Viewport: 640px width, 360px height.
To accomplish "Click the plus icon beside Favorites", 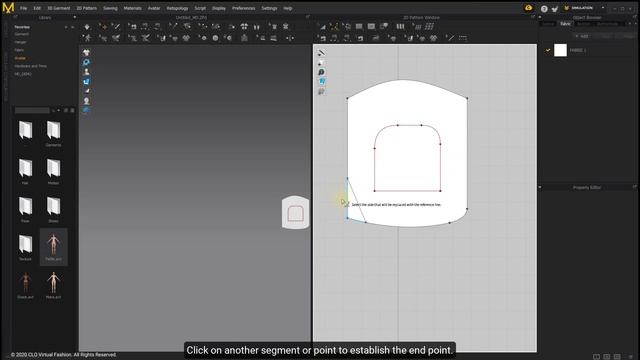I will [x=66, y=27].
